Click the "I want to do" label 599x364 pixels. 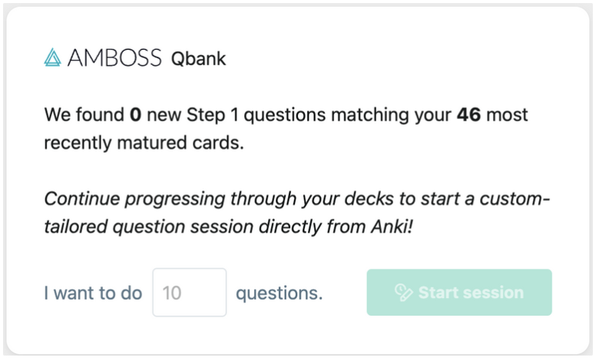click(93, 293)
